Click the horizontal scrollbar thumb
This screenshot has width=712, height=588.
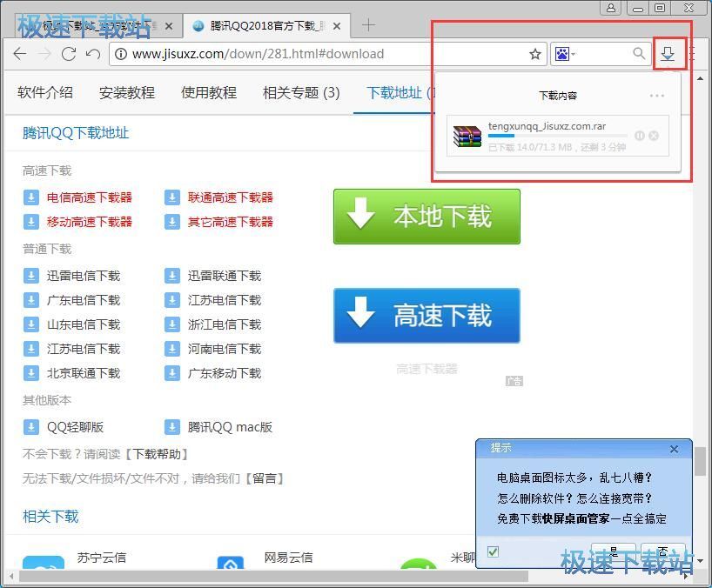pos(273,576)
